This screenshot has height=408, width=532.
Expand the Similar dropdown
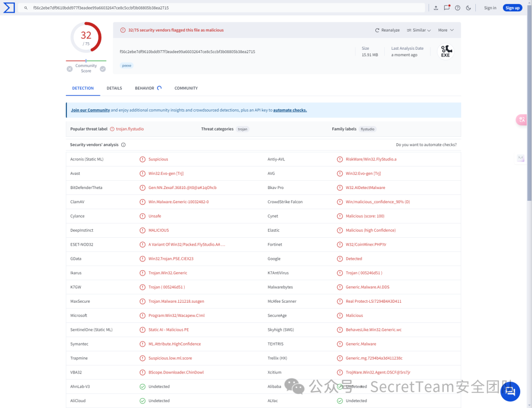419,30
